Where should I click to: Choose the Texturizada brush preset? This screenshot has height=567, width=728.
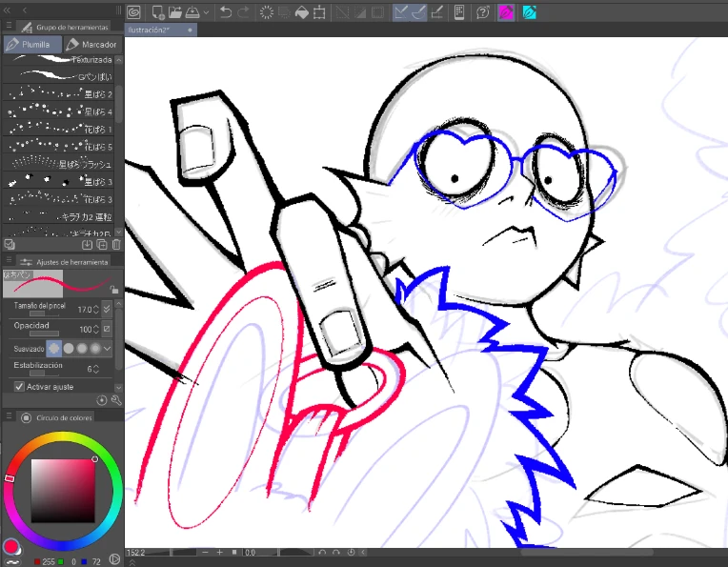point(58,60)
